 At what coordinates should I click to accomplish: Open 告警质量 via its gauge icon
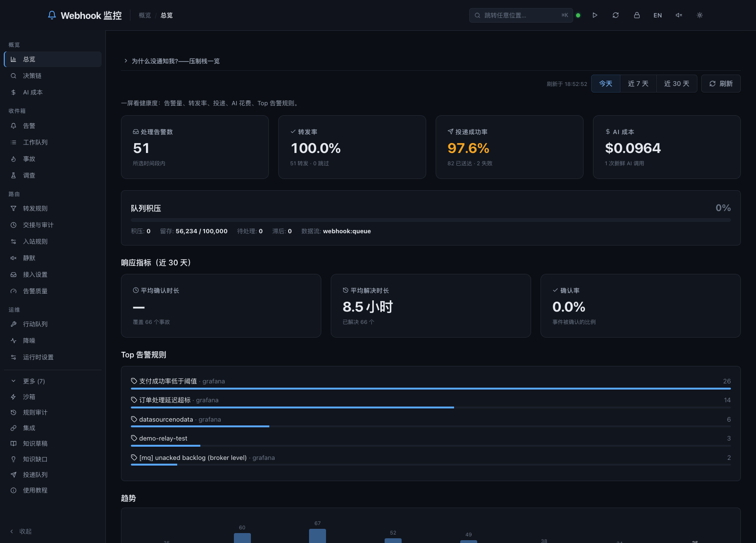tap(13, 291)
